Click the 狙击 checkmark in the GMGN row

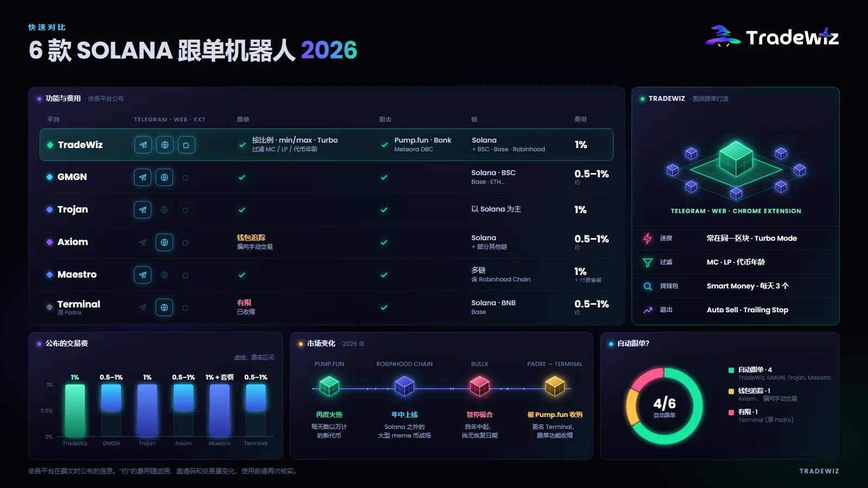tap(384, 177)
